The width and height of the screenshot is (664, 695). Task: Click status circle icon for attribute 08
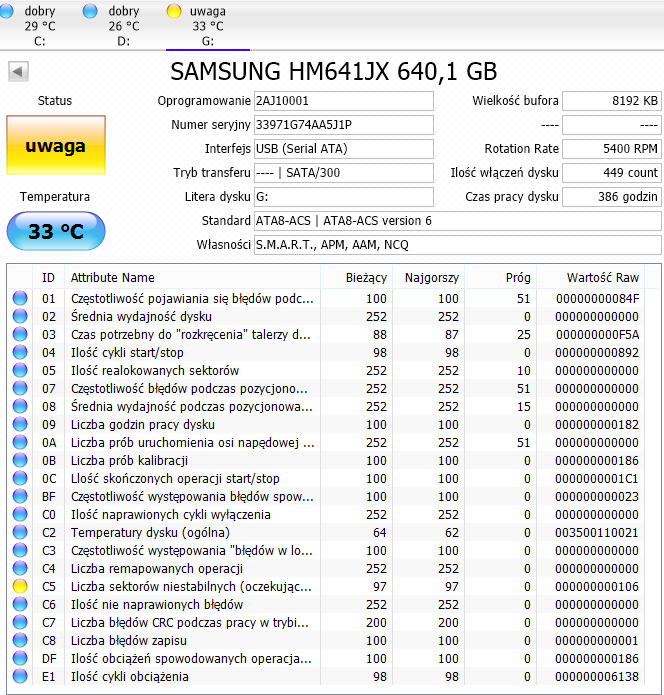20,406
